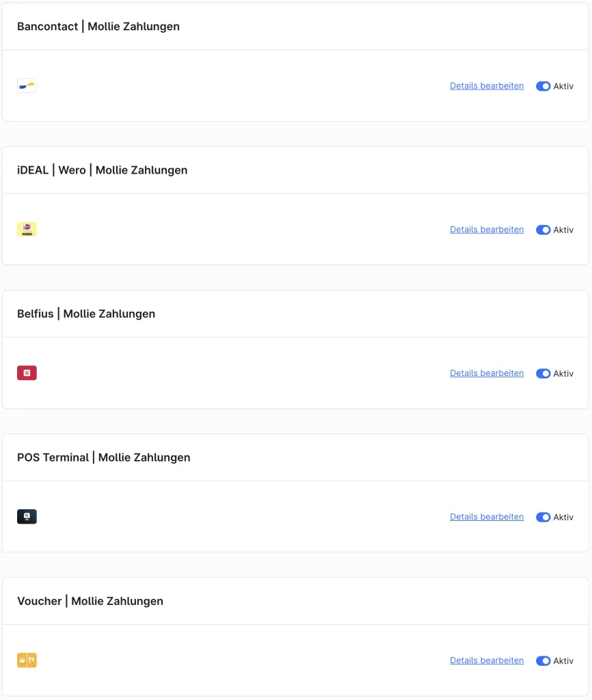592x700 pixels.
Task: Click the iDEAL Wero yellow logo icon
Action: pos(27,230)
